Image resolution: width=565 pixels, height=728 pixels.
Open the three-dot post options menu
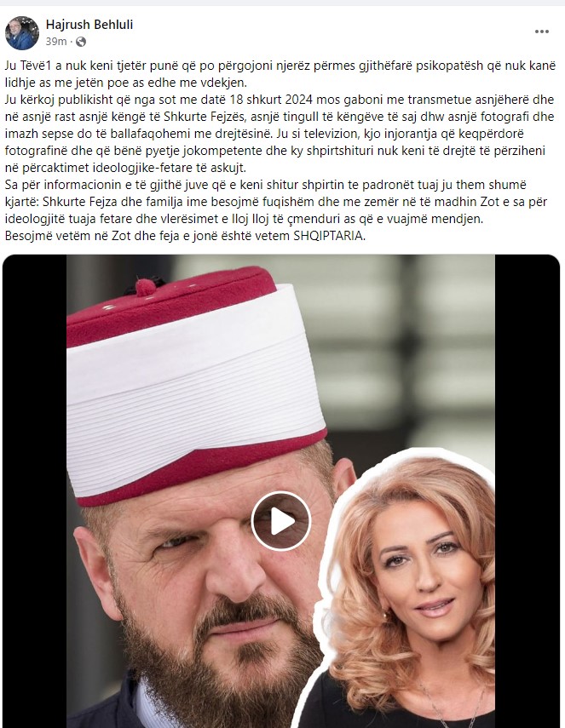(x=542, y=32)
